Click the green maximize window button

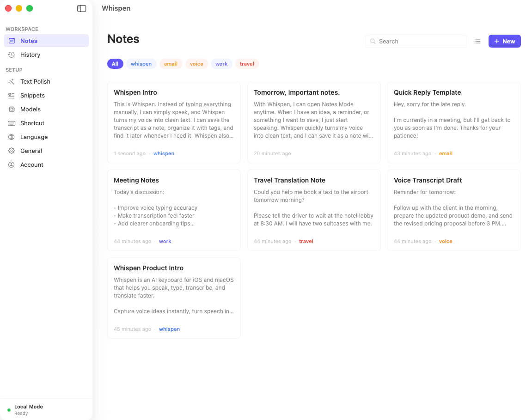click(30, 8)
